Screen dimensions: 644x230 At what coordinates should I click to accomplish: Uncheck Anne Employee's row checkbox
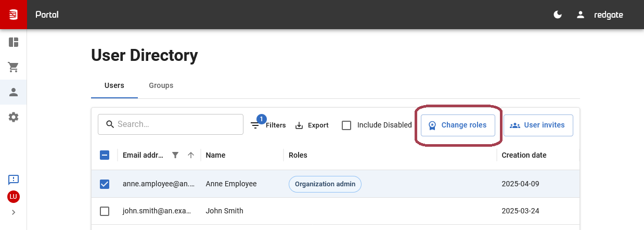point(105,184)
